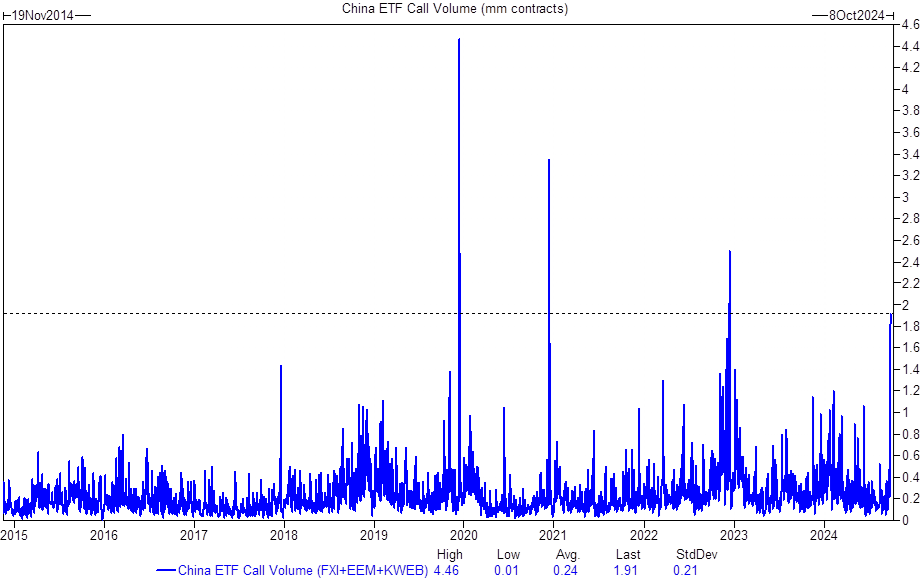This screenshot has width=920, height=578.
Task: Click the 'Low' statistics header
Action: click(508, 555)
